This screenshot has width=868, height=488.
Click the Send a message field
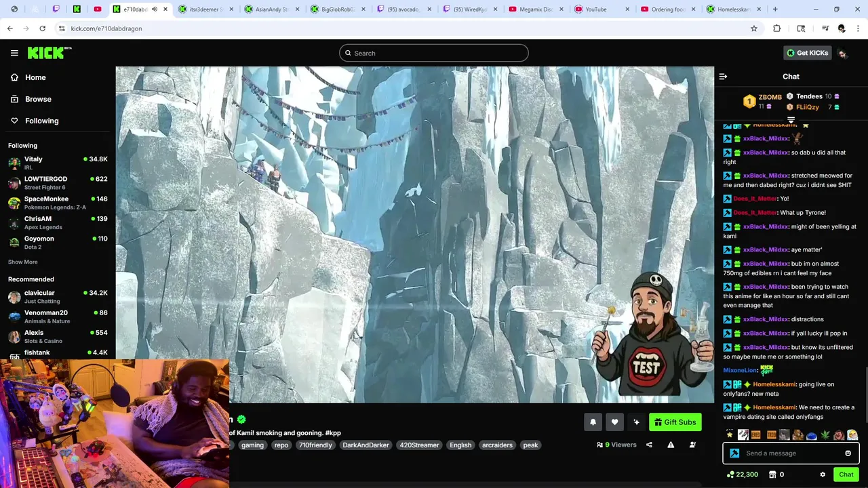[x=791, y=453]
